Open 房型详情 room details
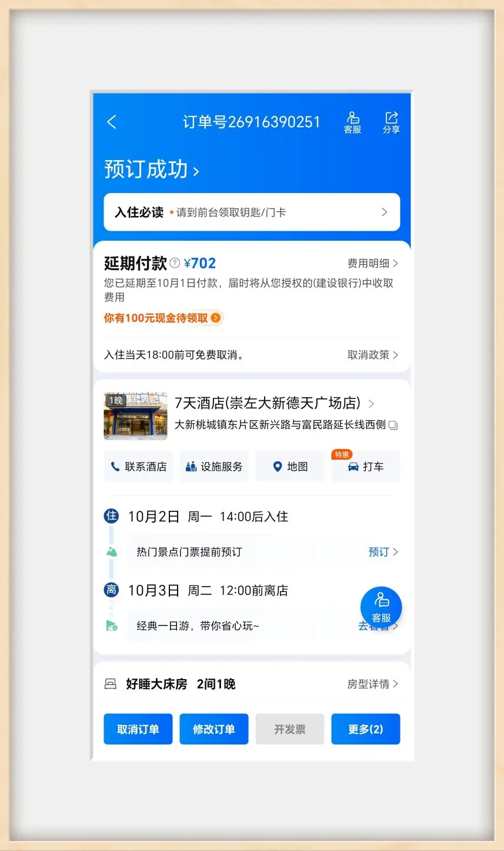 click(x=372, y=684)
